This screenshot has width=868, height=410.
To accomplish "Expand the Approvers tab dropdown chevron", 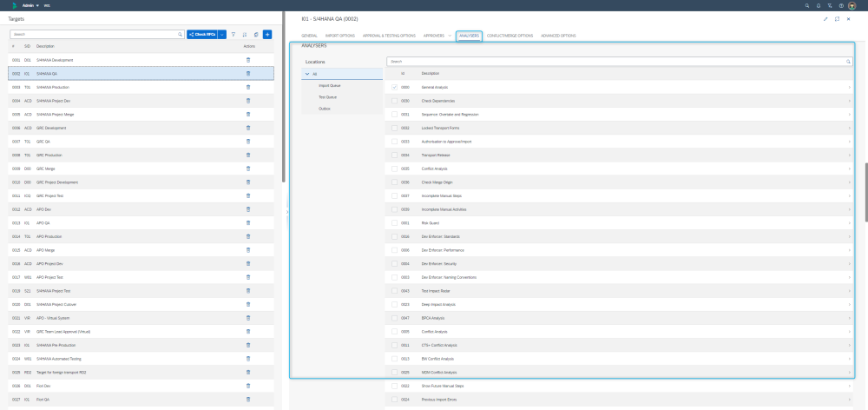I will (x=450, y=36).
